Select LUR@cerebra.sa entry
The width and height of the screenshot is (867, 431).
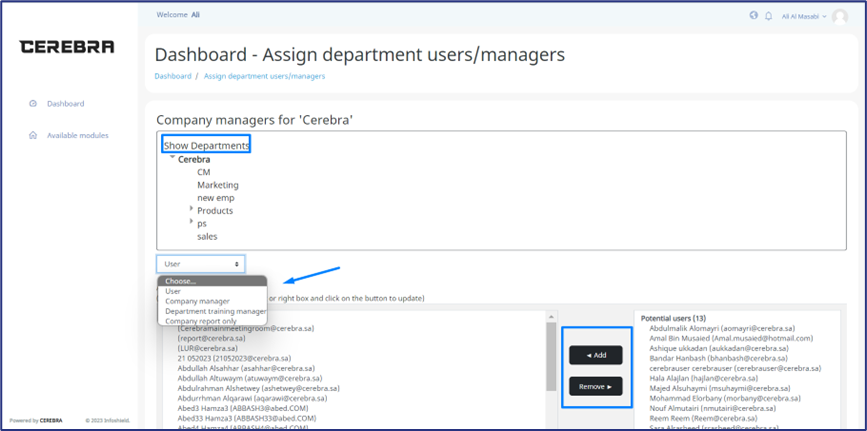207,349
